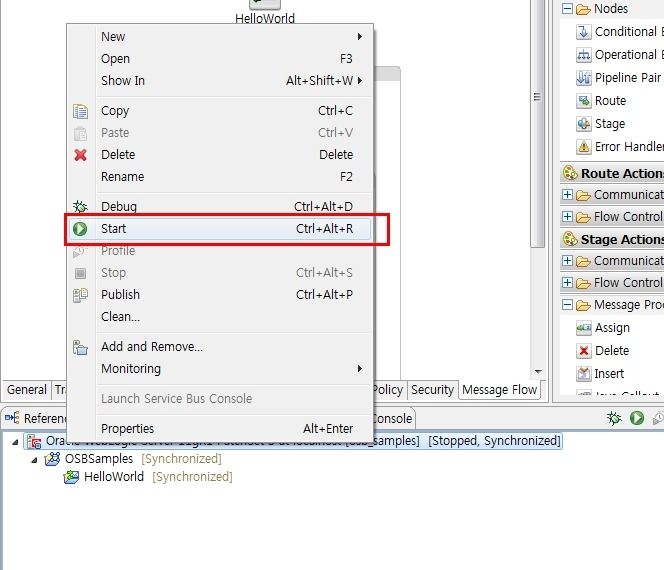Collapse the Message Processing folder
664x570 pixels.
[x=567, y=304]
